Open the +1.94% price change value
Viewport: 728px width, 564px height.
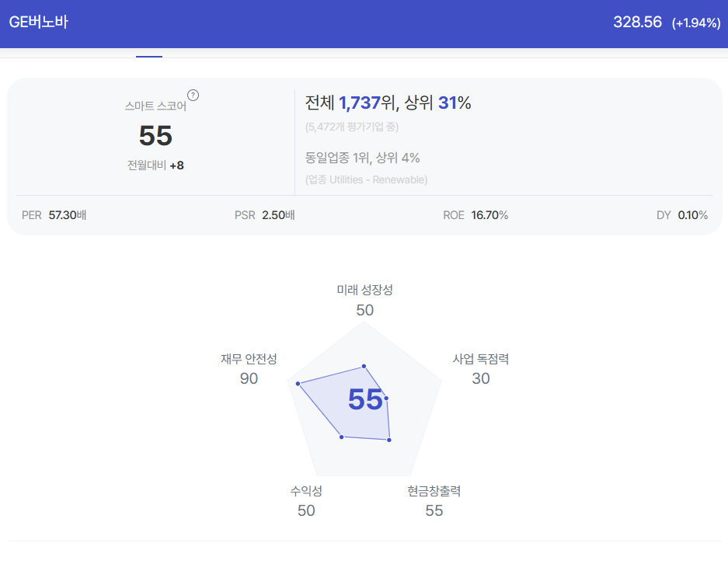pos(696,23)
